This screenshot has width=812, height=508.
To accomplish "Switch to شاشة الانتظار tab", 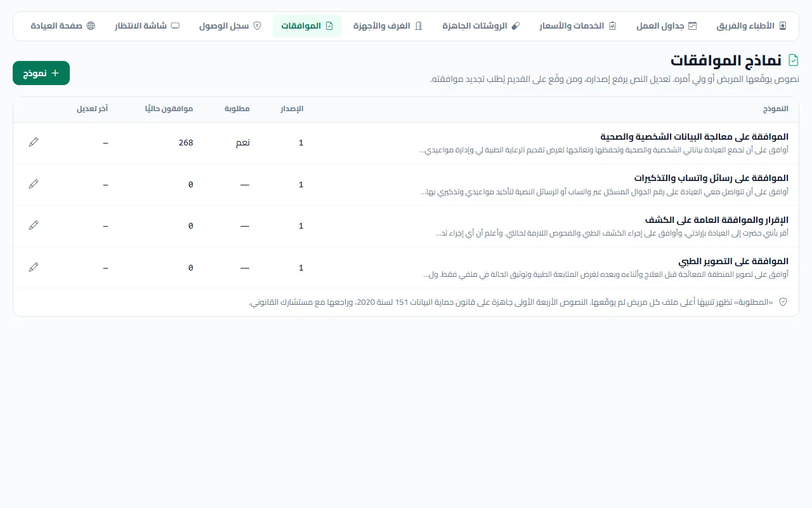I will click(x=147, y=26).
